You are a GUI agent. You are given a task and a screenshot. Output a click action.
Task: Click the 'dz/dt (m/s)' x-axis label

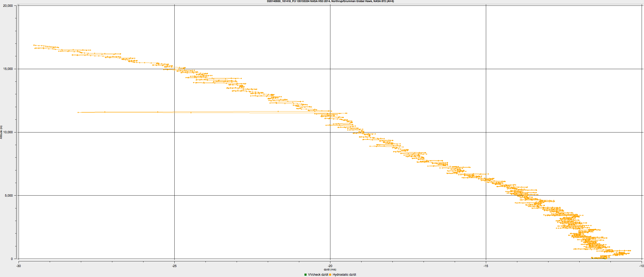(x=330, y=270)
